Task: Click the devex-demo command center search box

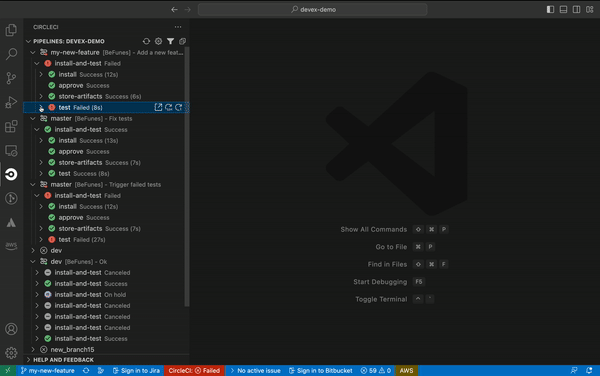Action: tap(313, 10)
